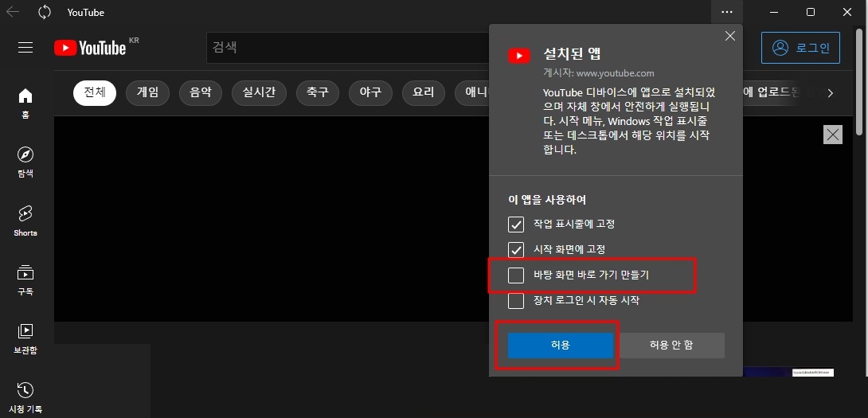868x418 pixels.
Task: Click the 설치된 앱 heading
Action: 573,54
